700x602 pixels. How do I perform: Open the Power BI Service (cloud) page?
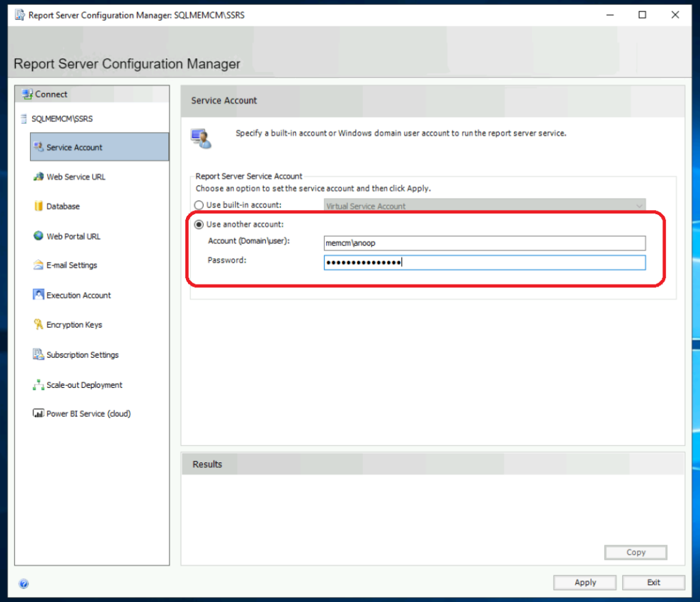click(x=88, y=414)
